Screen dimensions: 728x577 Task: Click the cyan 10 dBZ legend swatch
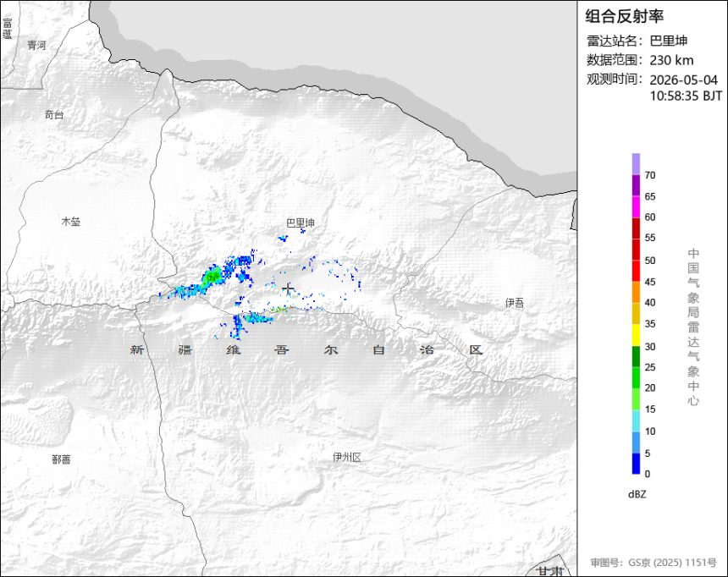pos(636,421)
